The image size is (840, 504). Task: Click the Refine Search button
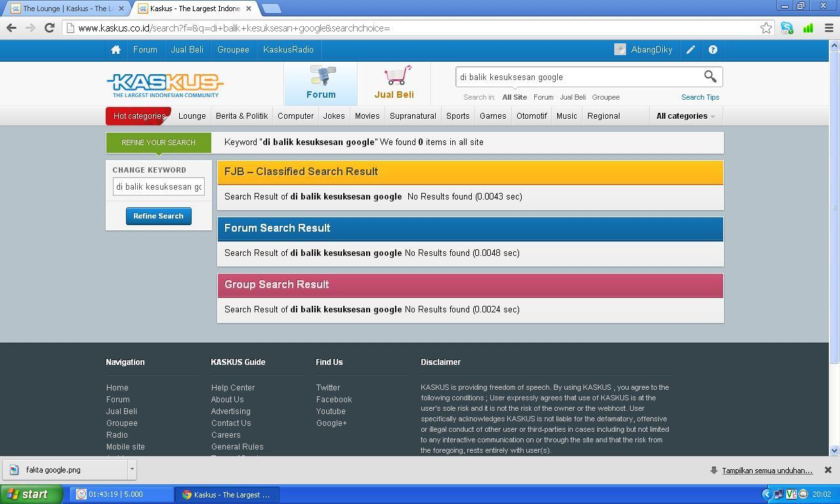158,216
